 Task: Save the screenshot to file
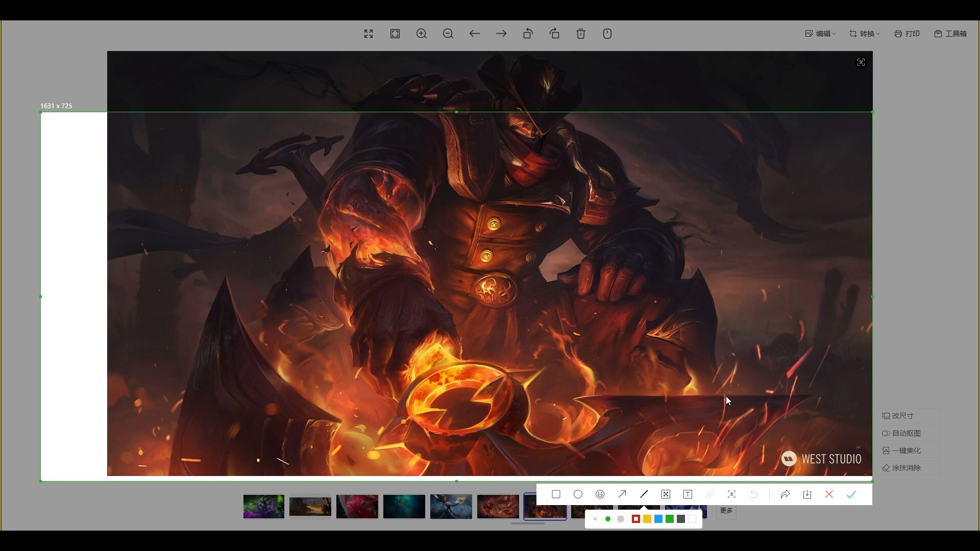point(807,494)
